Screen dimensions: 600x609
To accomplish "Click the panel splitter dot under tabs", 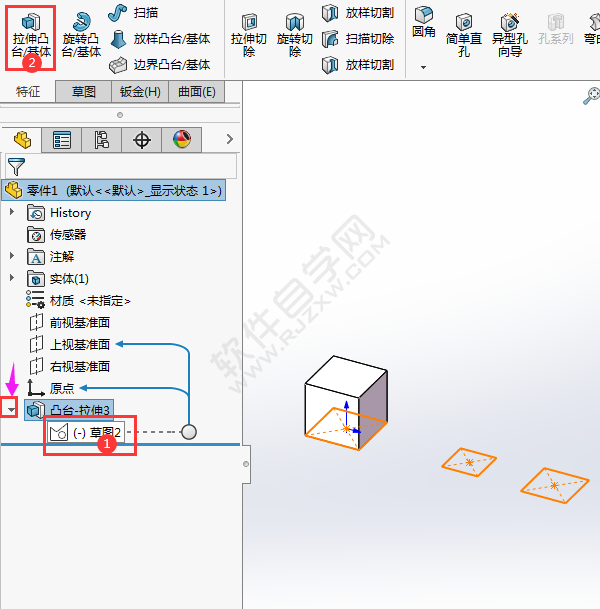I will tap(120, 115).
